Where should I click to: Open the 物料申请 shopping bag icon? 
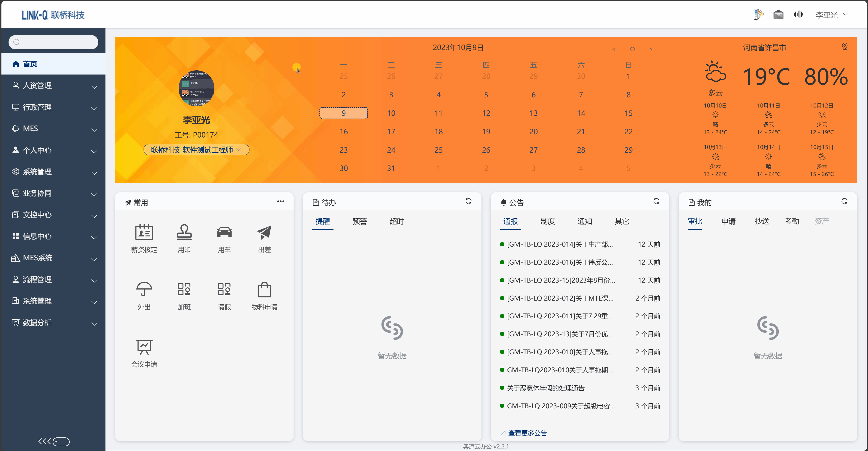pos(264,290)
